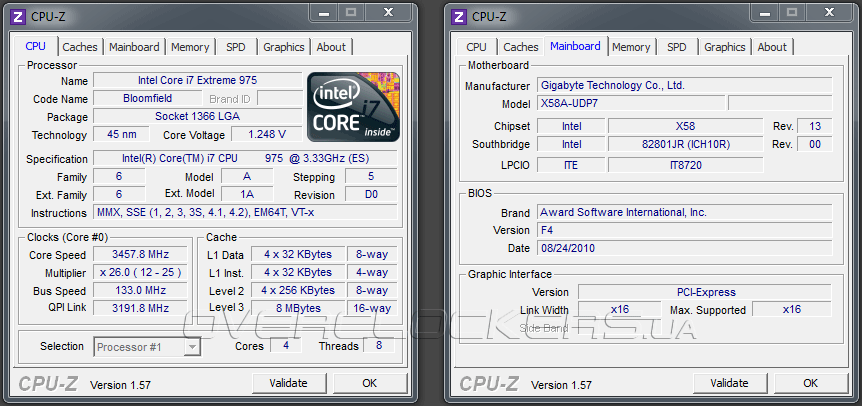
Task: Select the CPU tab in left window
Action: [36, 46]
